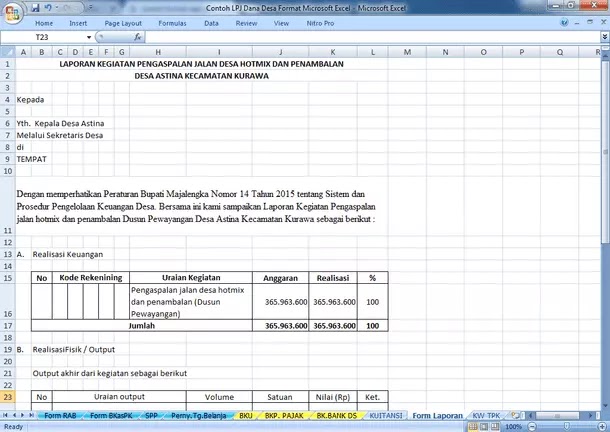
Task: Open the Customize Quick Access Toolbar dropdown
Action: pos(91,8)
